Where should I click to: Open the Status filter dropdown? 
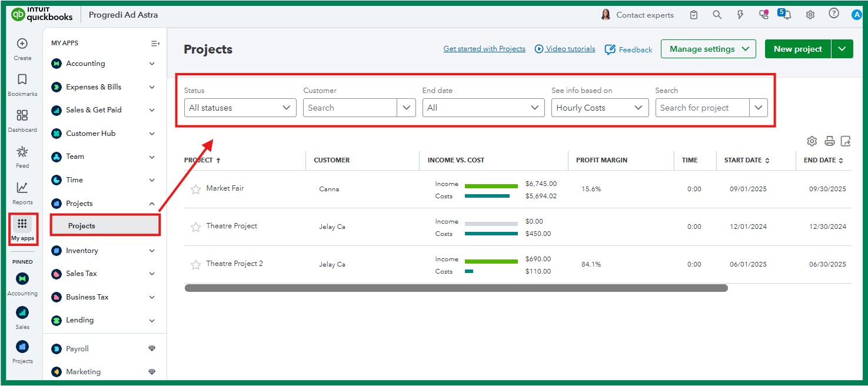click(x=240, y=108)
